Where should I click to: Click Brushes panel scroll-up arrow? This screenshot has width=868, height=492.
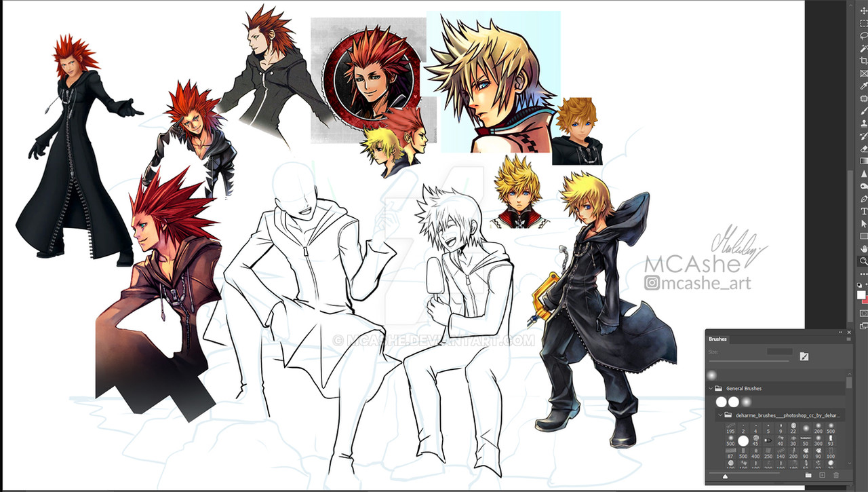tap(850, 373)
